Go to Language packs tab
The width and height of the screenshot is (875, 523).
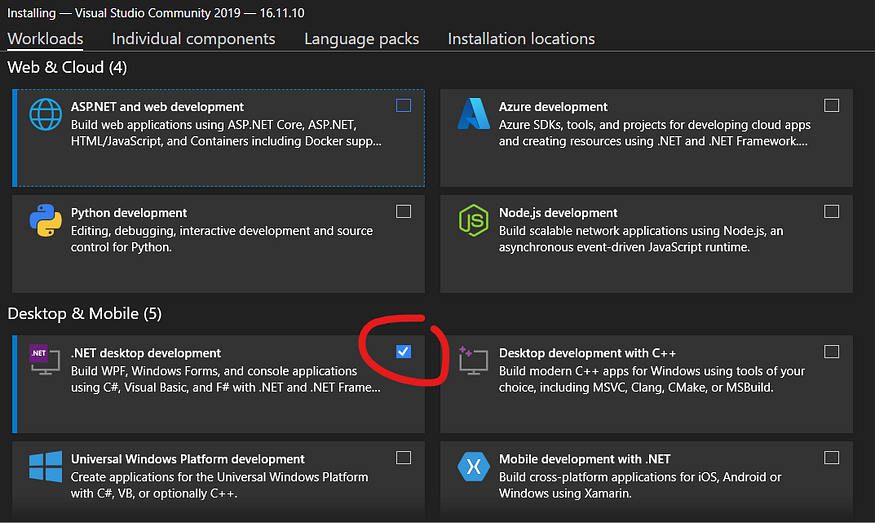[x=361, y=39]
